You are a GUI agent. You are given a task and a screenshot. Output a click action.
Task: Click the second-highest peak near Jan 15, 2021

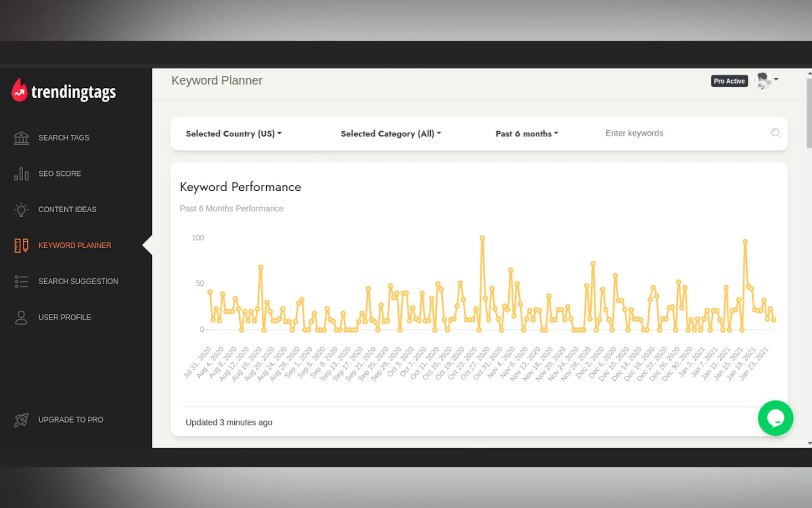(745, 242)
